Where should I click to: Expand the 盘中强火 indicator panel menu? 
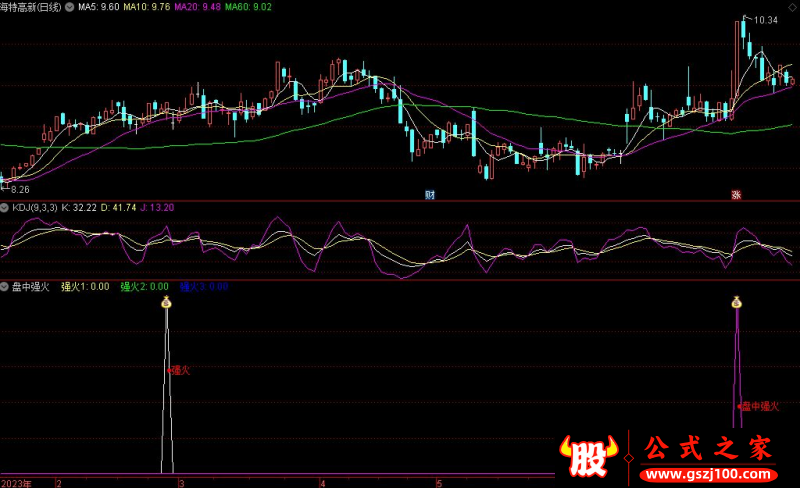click(x=5, y=287)
